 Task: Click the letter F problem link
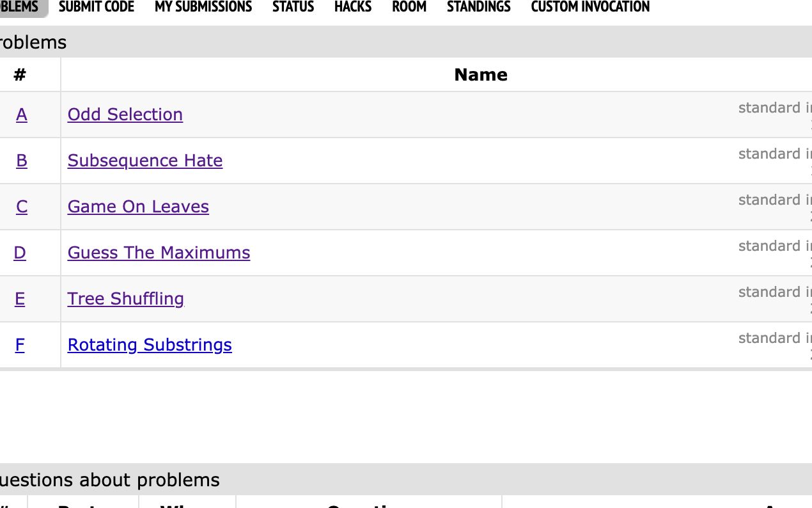[x=20, y=345]
